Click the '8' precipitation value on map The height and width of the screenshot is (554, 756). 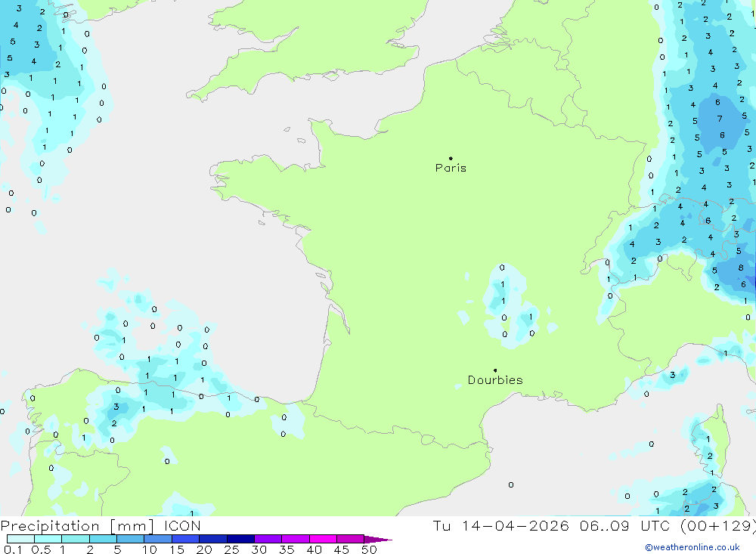click(741, 268)
